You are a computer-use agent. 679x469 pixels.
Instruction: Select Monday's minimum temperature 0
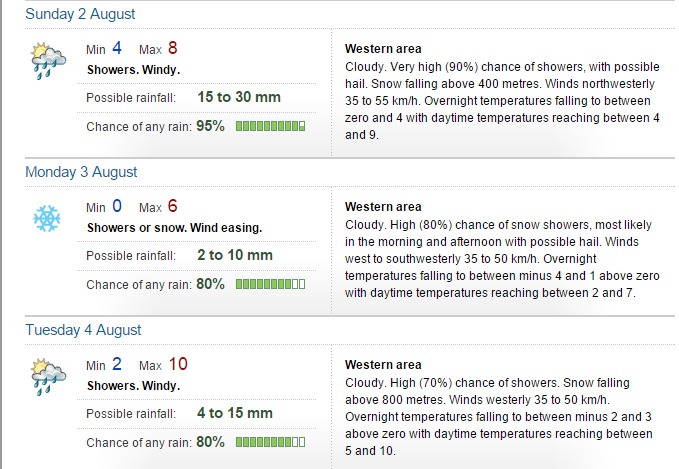click(x=117, y=206)
